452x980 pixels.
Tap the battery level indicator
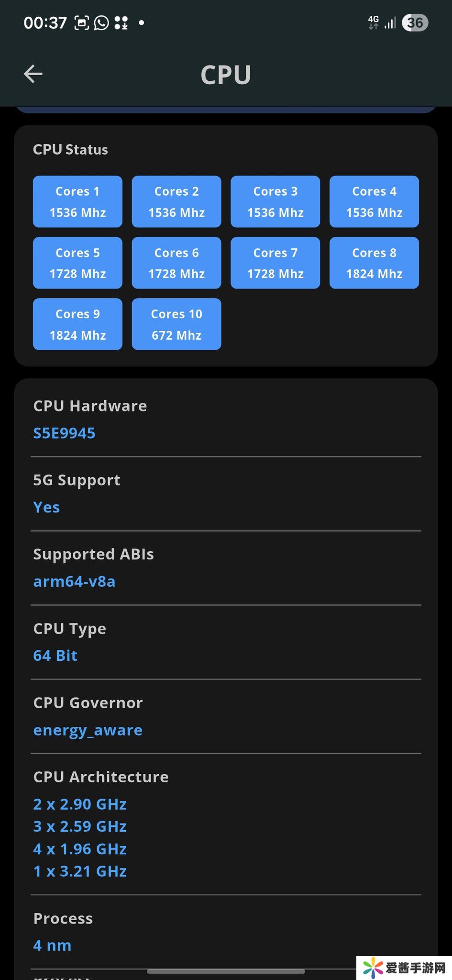[414, 22]
